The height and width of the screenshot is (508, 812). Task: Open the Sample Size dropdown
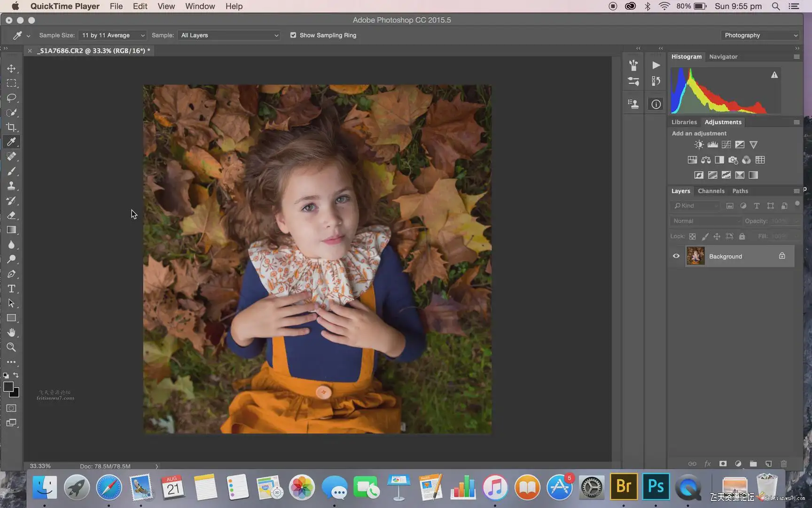coord(112,35)
